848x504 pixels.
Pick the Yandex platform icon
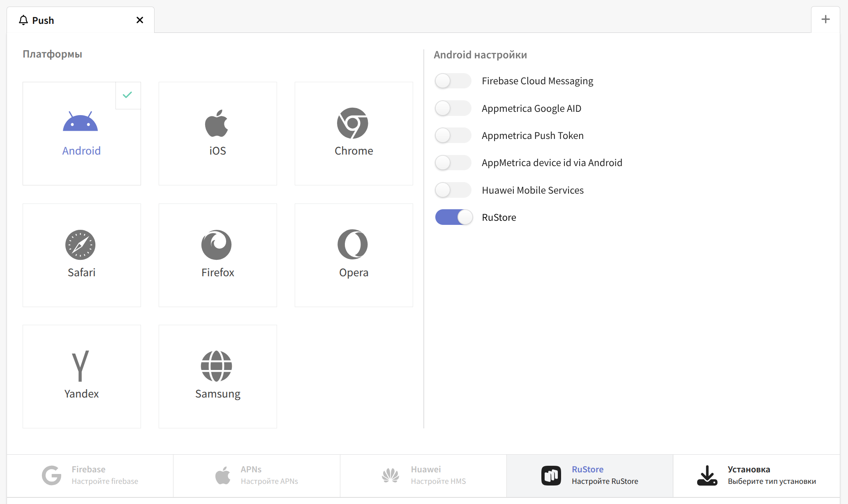(81, 366)
